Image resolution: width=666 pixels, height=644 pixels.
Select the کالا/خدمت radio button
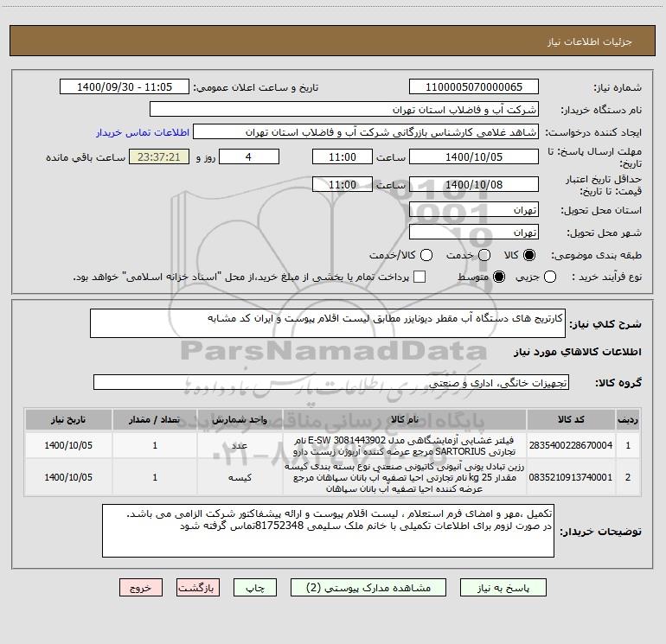(426, 255)
